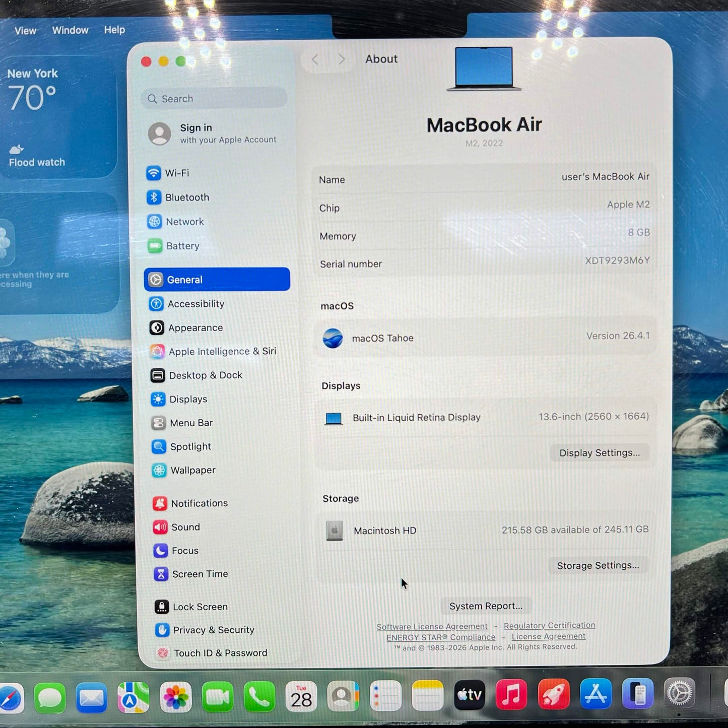Open Desktop & Dock settings

[x=196, y=375]
